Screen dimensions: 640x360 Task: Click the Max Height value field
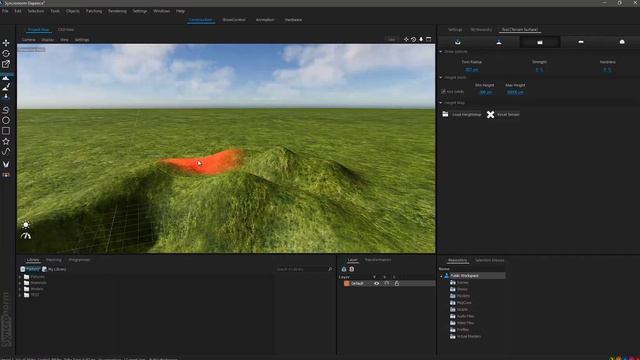click(515, 92)
